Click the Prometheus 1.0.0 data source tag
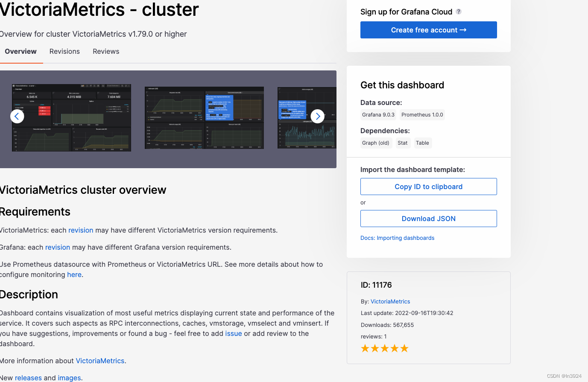588x382 pixels. pos(422,115)
